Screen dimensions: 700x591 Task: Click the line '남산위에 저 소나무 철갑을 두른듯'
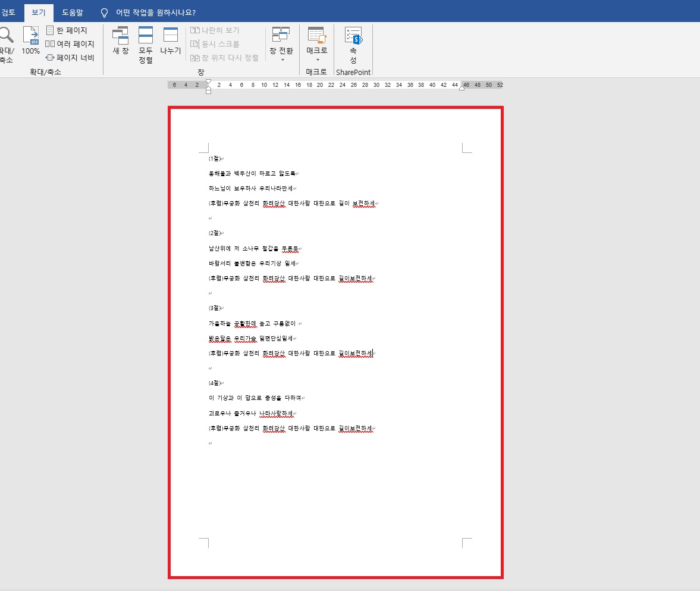253,248
